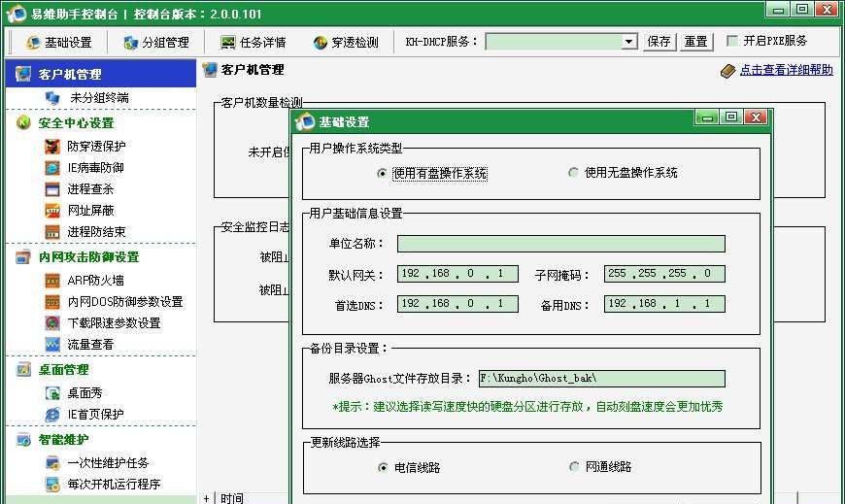The height and width of the screenshot is (504, 845).
Task: Open 每次开机运行程序 in the sidebar
Action: pos(114,484)
